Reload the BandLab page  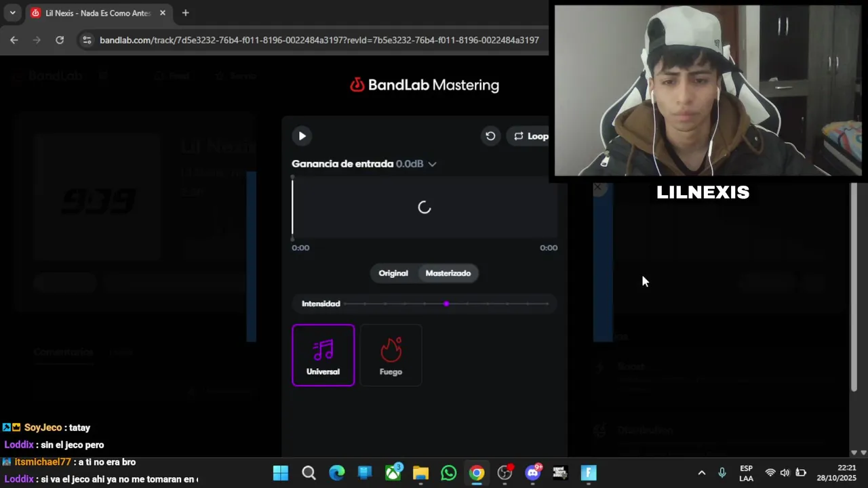click(x=60, y=40)
